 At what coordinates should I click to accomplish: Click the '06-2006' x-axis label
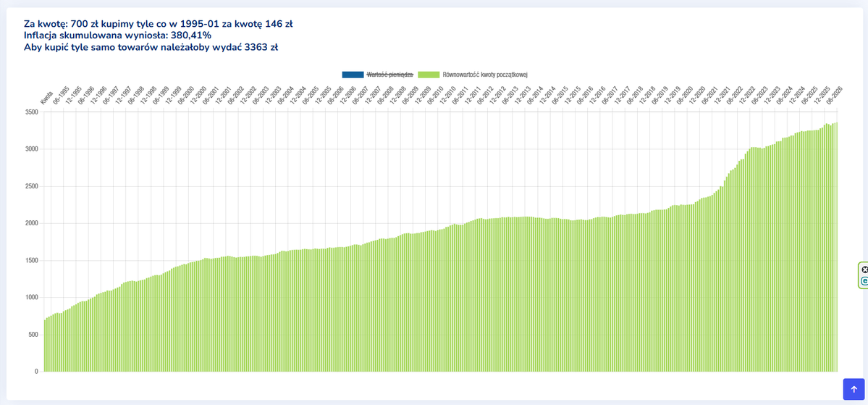click(336, 96)
